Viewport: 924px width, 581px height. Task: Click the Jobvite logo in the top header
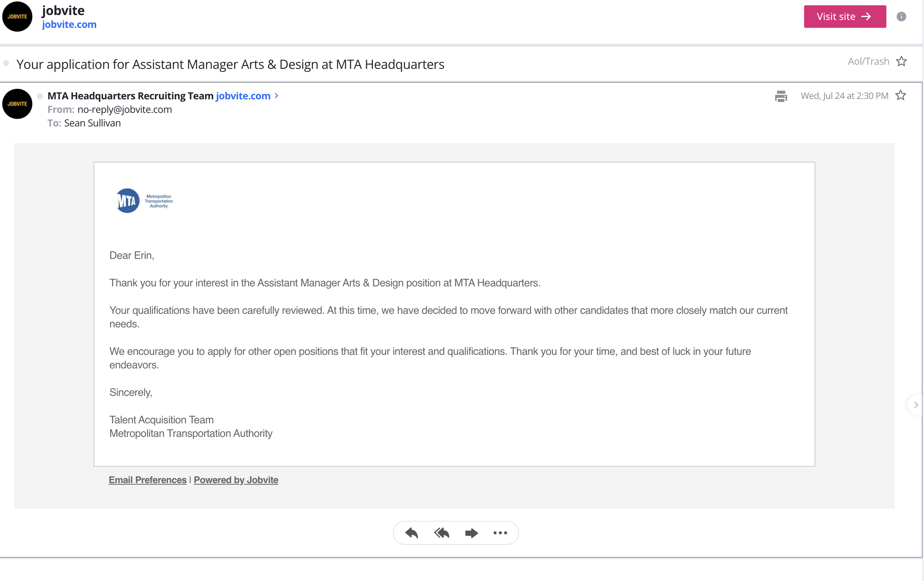point(17,17)
